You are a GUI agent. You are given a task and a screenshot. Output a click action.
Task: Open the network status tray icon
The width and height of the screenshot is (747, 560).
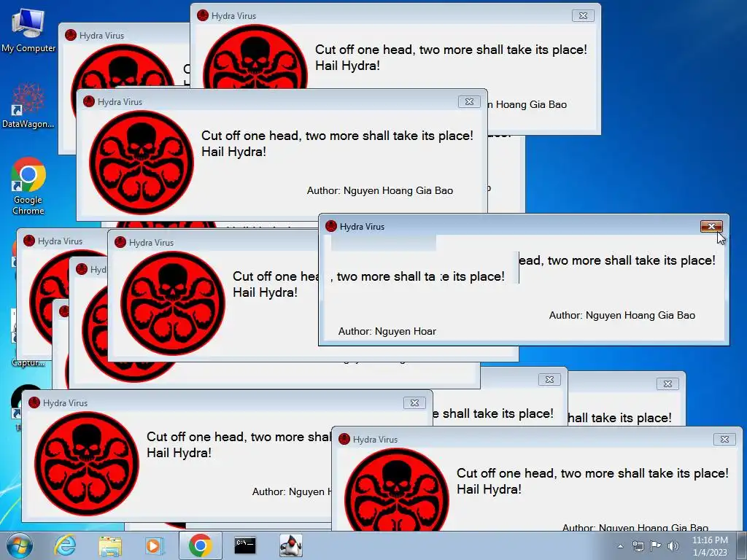[638, 546]
